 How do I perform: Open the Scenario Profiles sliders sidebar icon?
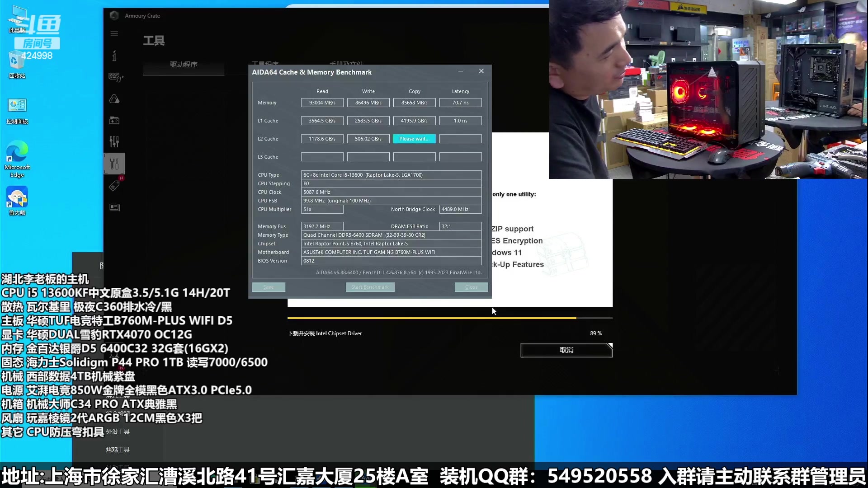pyautogui.click(x=114, y=142)
